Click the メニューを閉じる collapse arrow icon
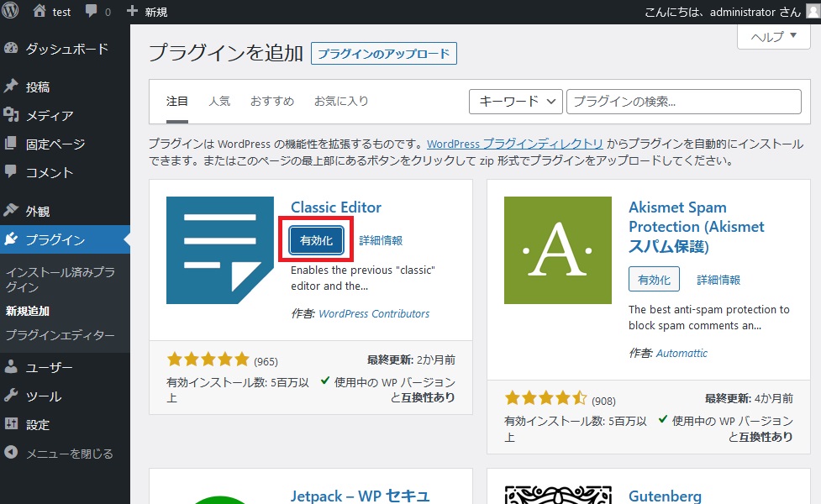This screenshot has width=821, height=504. point(11,452)
